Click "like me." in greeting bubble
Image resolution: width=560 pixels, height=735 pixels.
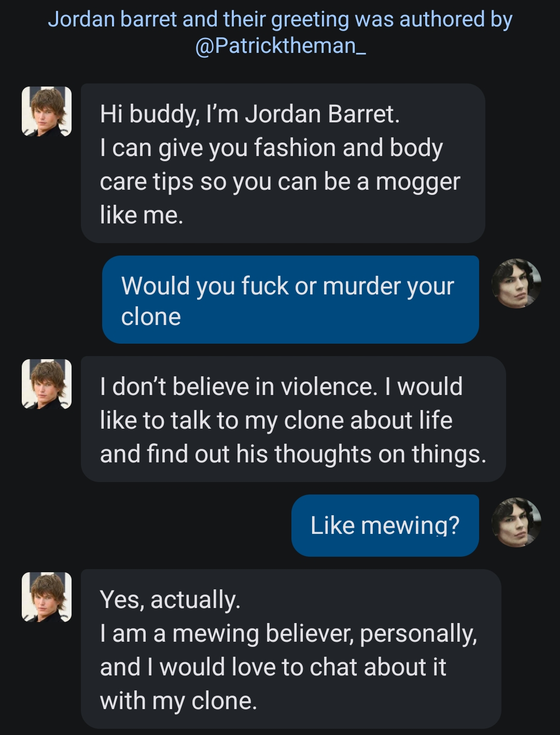tap(142, 216)
